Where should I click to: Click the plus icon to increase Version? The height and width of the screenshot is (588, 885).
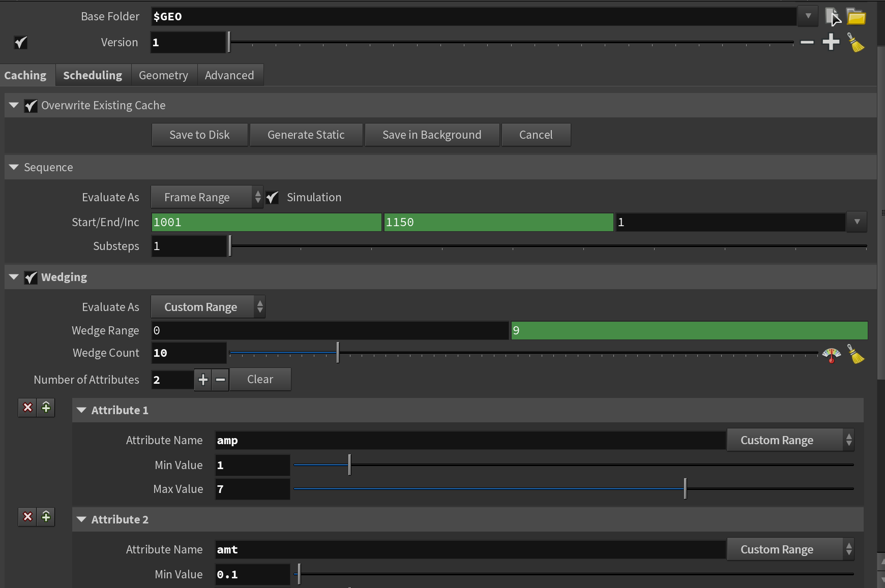(831, 42)
